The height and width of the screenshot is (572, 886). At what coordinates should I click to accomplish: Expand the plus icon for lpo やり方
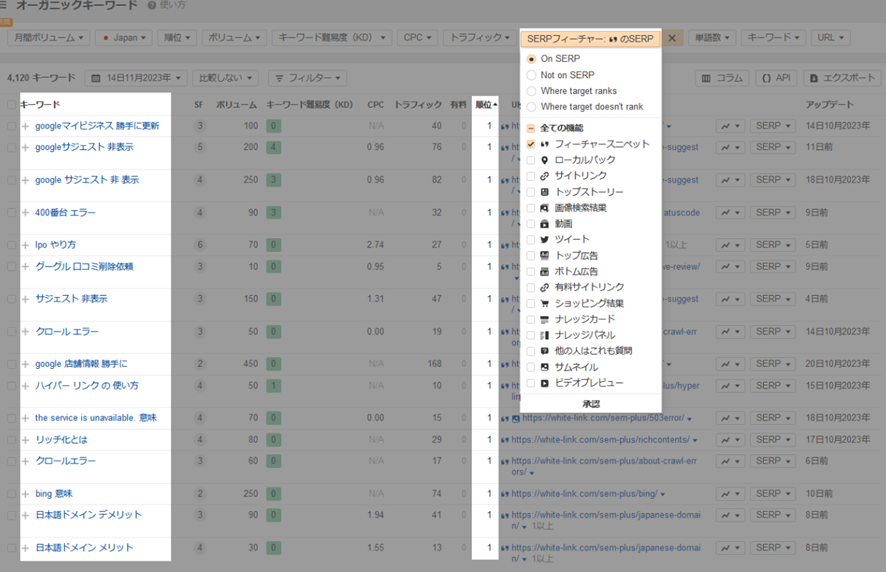pos(25,245)
